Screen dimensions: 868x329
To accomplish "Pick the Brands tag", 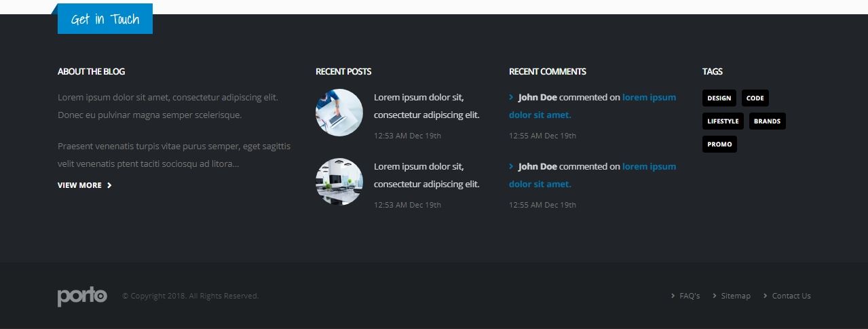I will [767, 121].
